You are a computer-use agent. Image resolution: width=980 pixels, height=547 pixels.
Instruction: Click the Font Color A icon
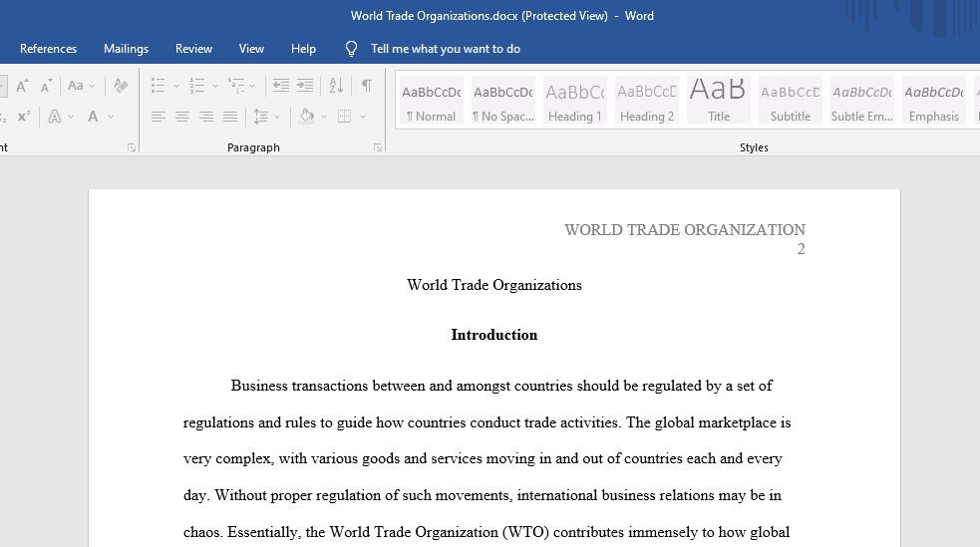click(x=93, y=117)
